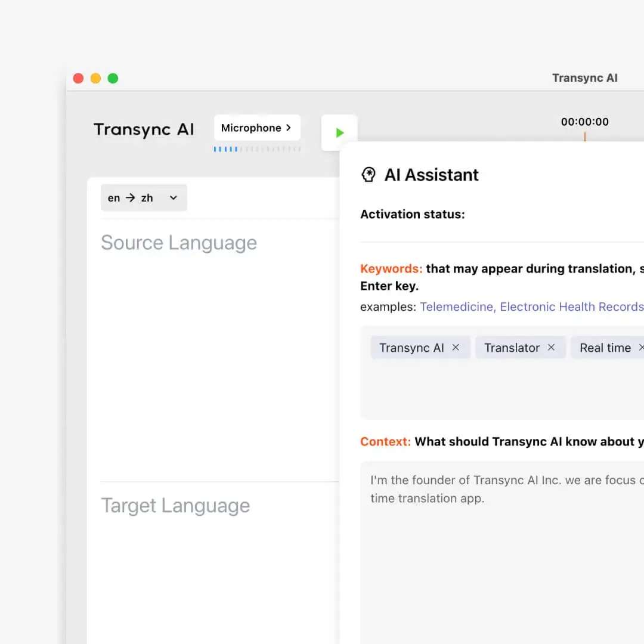Remove the "Transync AI" keyword tag

455,346
